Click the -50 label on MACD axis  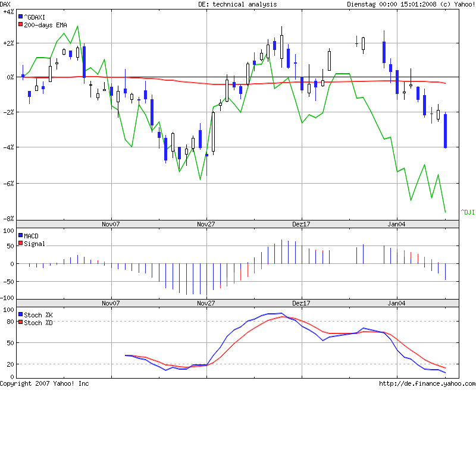click(x=9, y=282)
